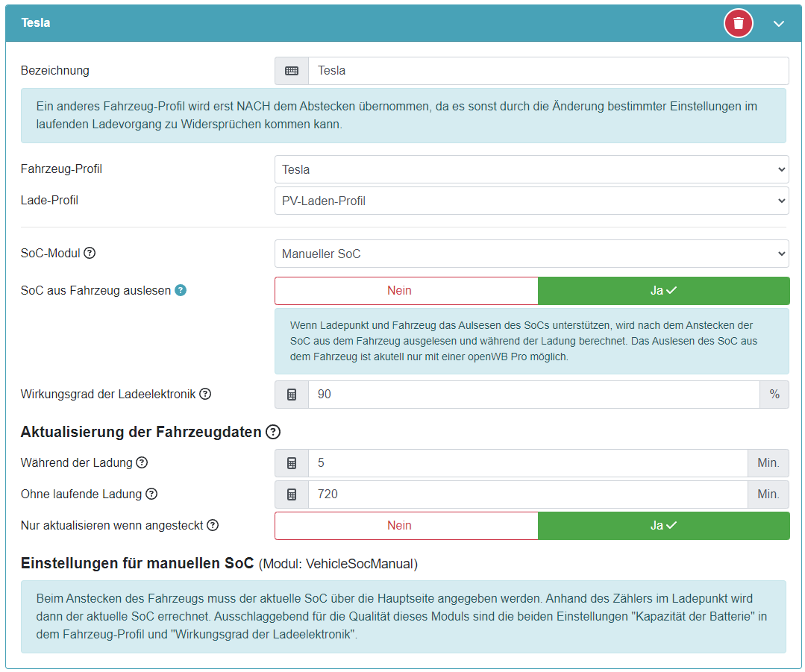This screenshot has width=805, height=672.
Task: Click the Fahrzeug-Profil label
Action: point(62,169)
